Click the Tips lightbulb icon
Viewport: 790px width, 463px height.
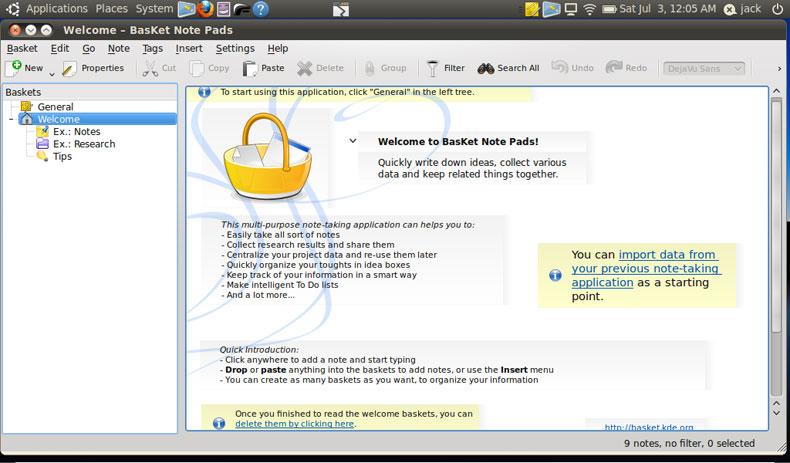pyautogui.click(x=42, y=156)
